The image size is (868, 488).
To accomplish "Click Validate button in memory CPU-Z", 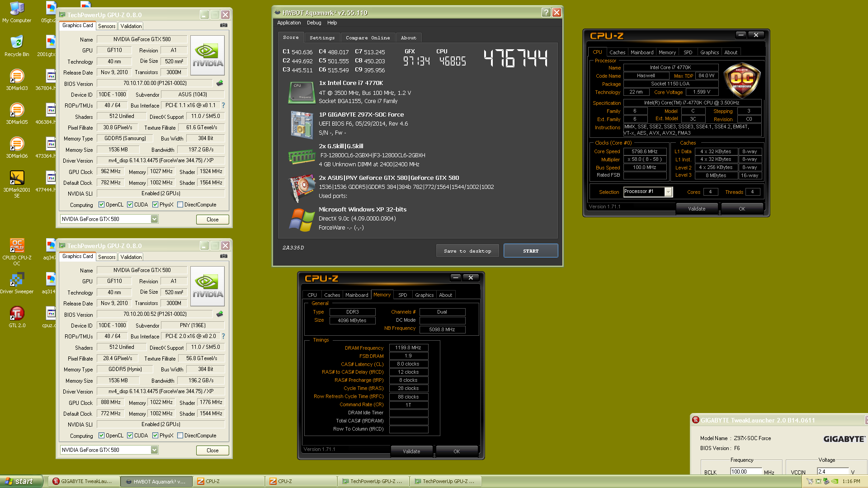I will point(411,451).
